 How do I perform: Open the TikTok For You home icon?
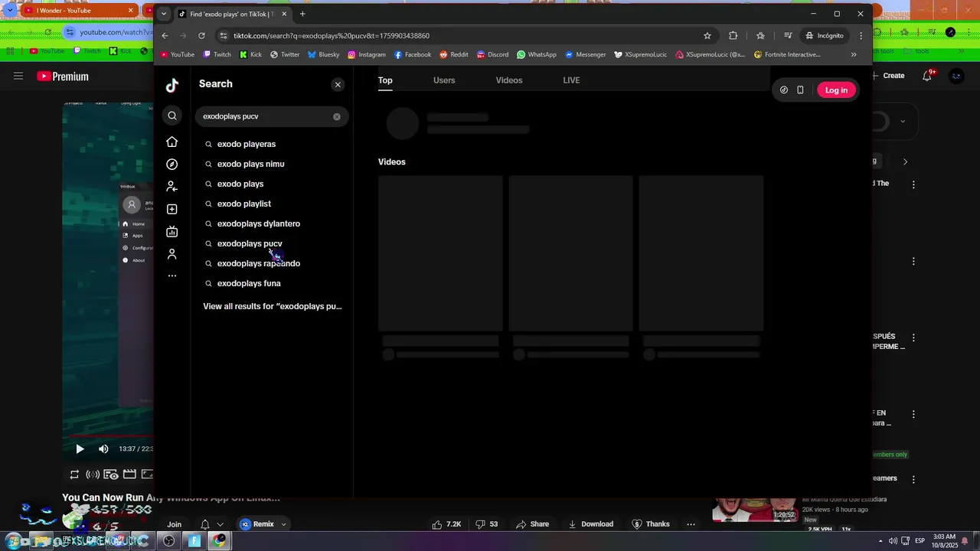point(172,142)
